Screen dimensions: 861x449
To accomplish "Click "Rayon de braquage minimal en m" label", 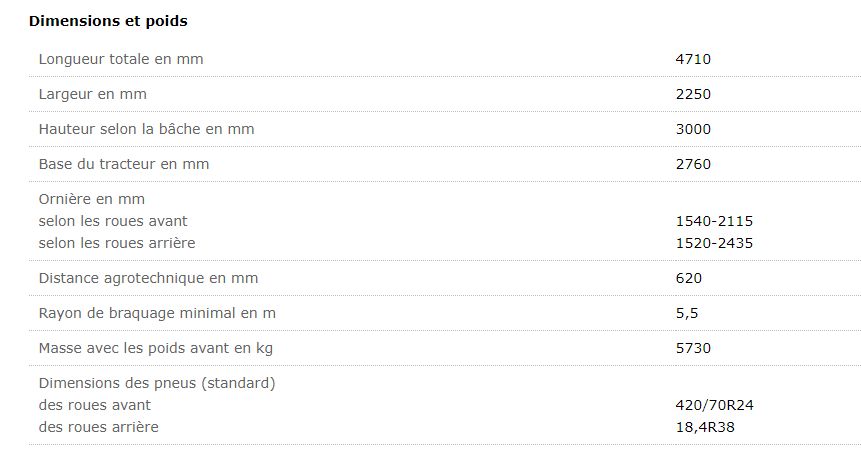I will pos(157,313).
